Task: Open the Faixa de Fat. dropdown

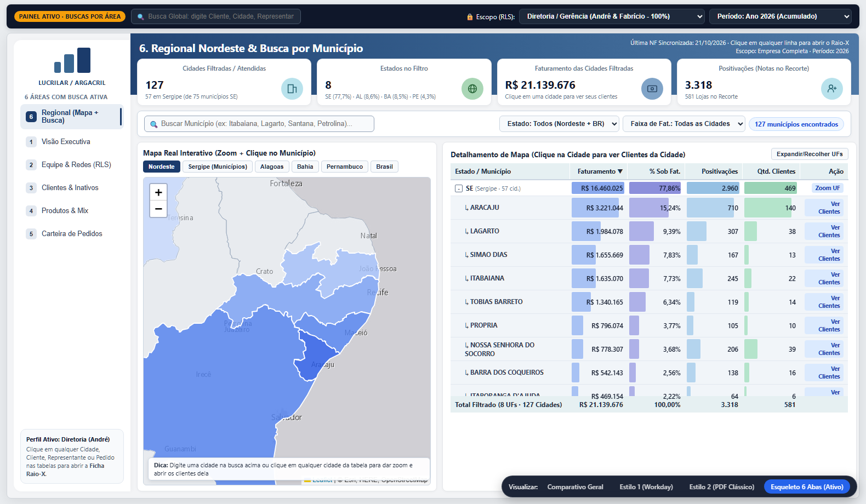Action: 683,124
